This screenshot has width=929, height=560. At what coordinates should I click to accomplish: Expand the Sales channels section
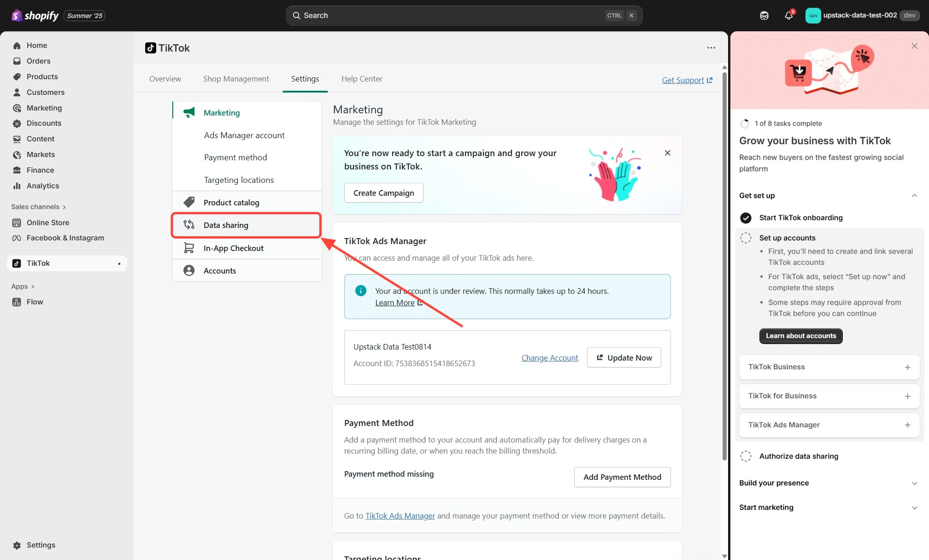pos(39,207)
